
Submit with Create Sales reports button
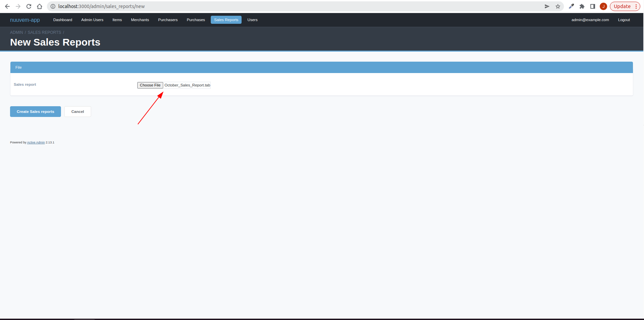35,111
